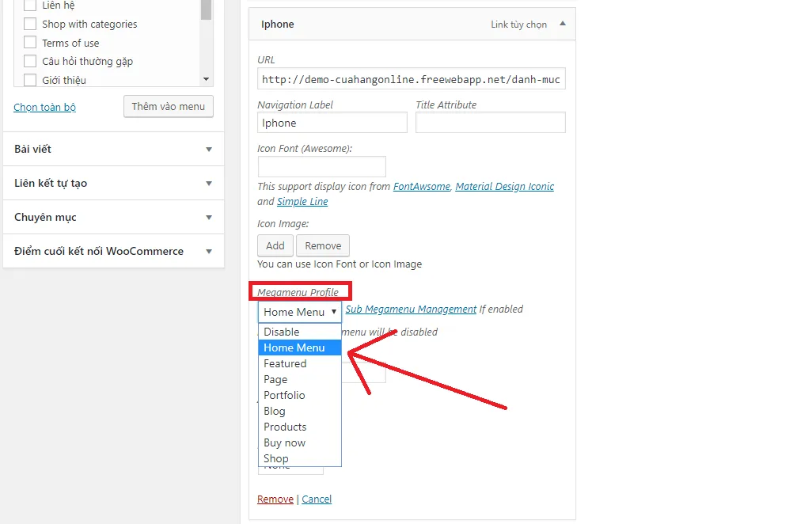This screenshot has height=524, width=812.
Task: Open the Megamenu Profile dropdown
Action: (300, 312)
